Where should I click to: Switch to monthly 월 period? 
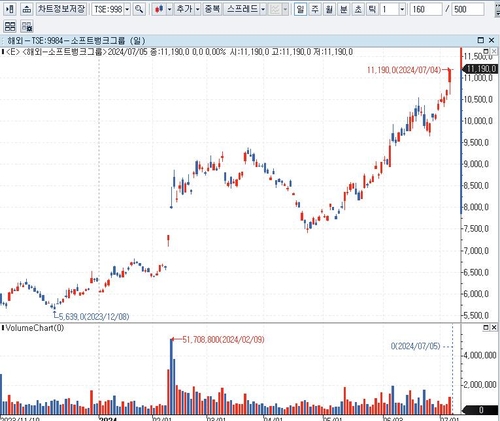329,9
